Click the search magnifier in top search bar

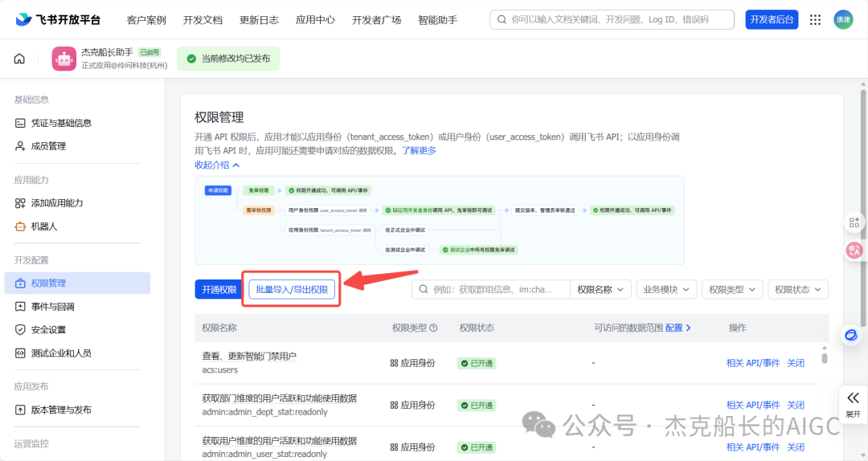[x=502, y=20]
